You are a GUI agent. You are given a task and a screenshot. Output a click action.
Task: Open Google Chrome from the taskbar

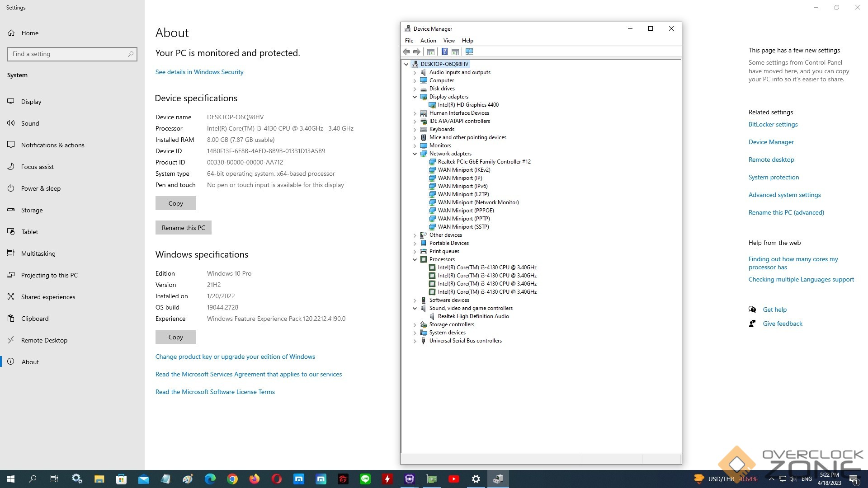click(x=232, y=479)
